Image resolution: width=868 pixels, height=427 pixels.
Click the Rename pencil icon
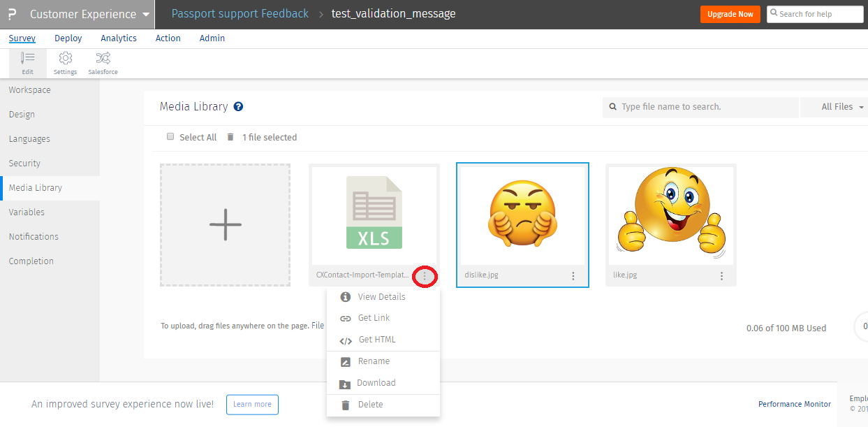pyautogui.click(x=345, y=362)
